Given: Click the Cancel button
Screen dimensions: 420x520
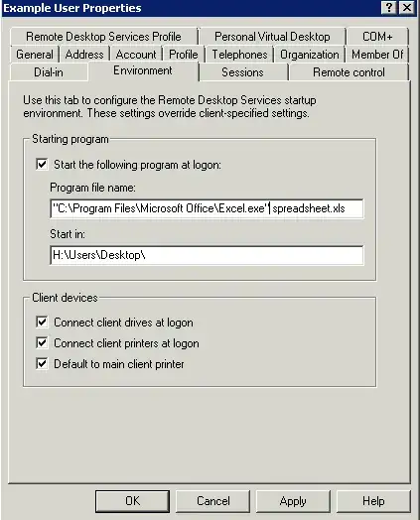Looking at the screenshot, I should pyautogui.click(x=213, y=501).
